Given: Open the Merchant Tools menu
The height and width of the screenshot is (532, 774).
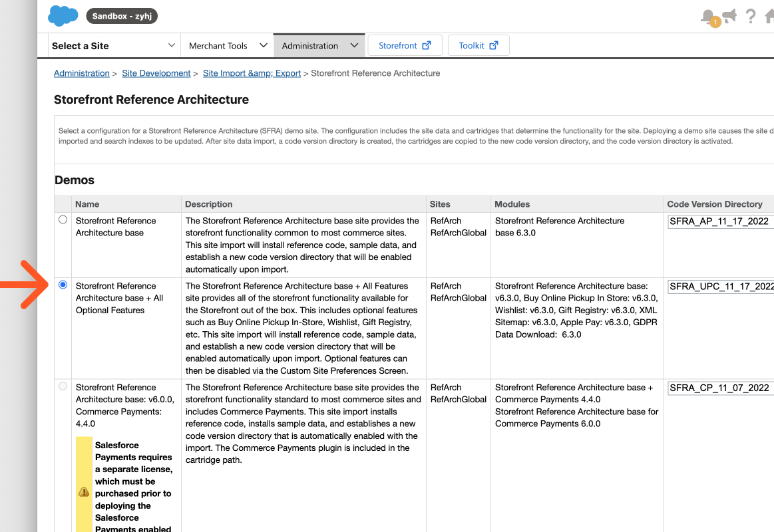Looking at the screenshot, I should [228, 46].
